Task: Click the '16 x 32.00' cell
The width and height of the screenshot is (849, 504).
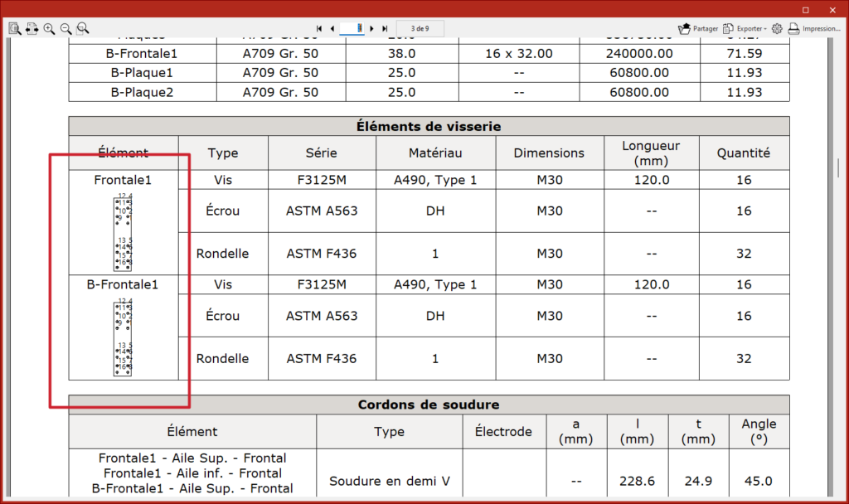Action: (519, 54)
